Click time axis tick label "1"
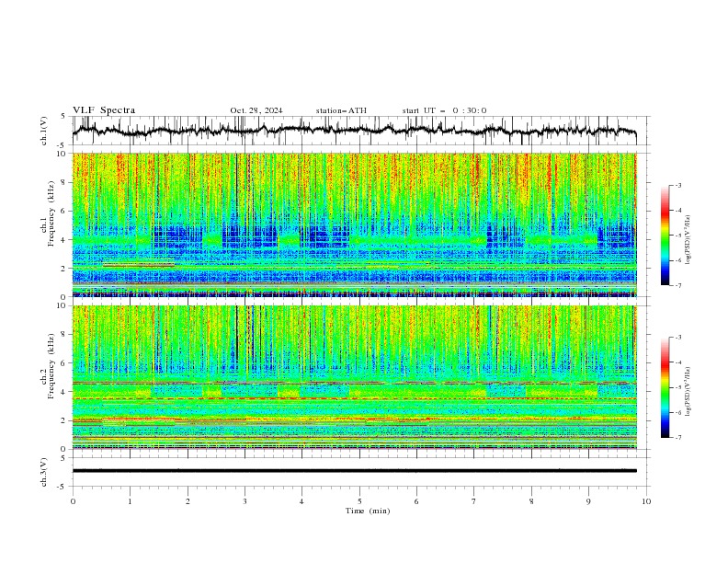This screenshot has height=563, width=728. pyautogui.click(x=130, y=501)
